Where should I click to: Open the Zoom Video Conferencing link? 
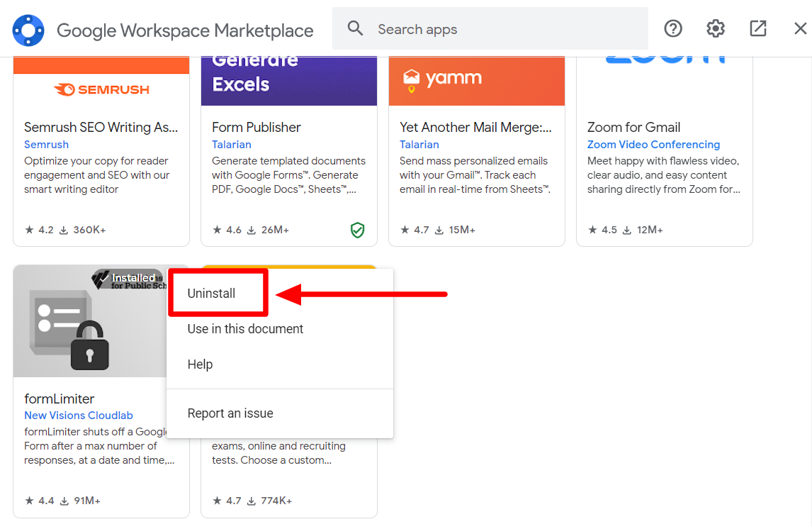tap(653, 145)
